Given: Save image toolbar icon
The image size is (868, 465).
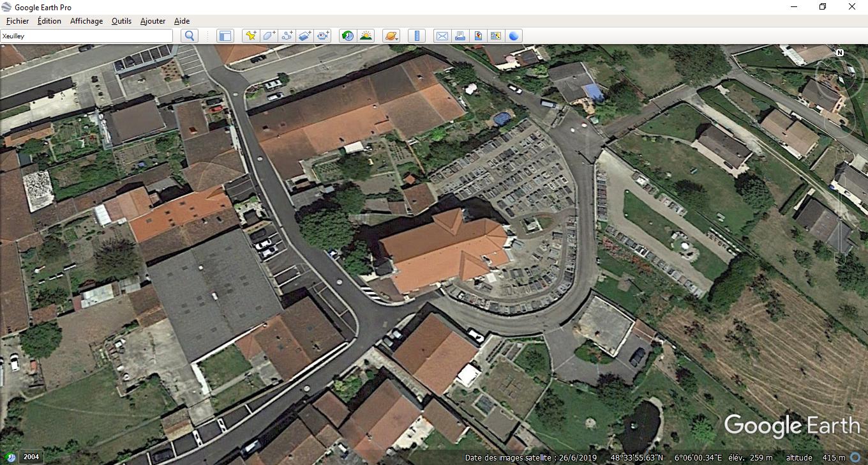Looking at the screenshot, I should (478, 36).
